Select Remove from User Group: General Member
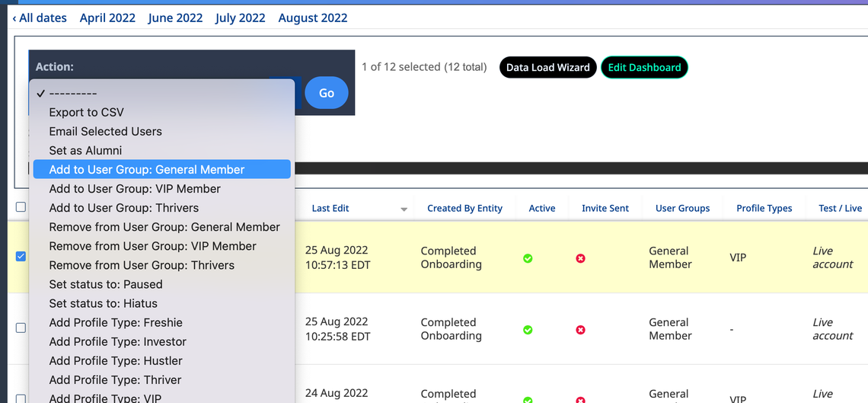This screenshot has height=403, width=868. click(161, 227)
